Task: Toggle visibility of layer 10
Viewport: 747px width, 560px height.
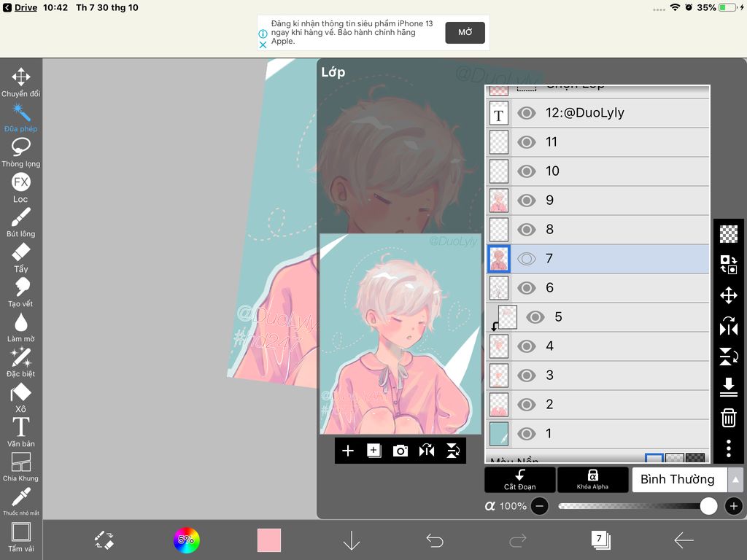Action: tap(527, 171)
